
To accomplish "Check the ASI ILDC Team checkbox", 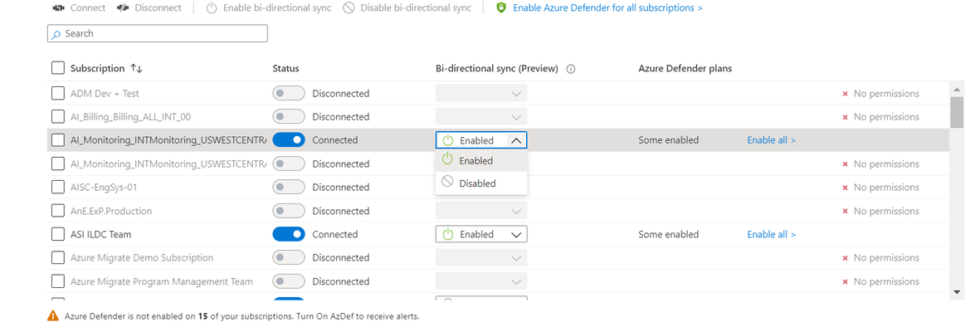I will [57, 234].
